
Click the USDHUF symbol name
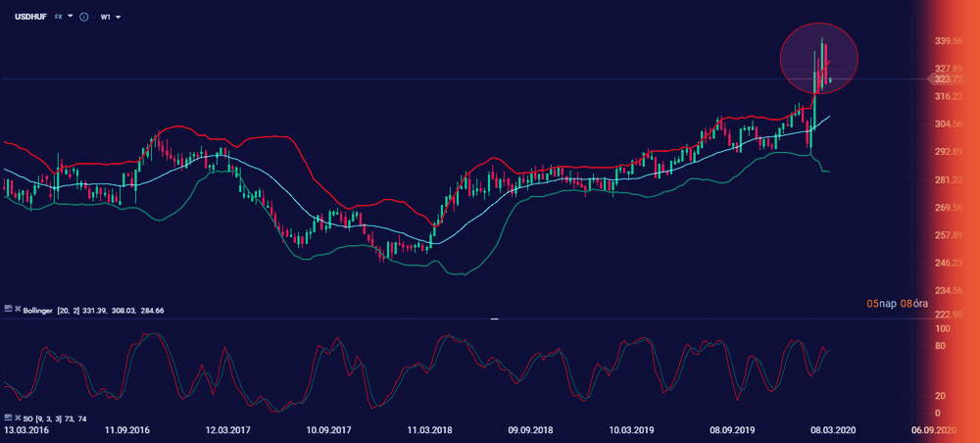point(27,17)
